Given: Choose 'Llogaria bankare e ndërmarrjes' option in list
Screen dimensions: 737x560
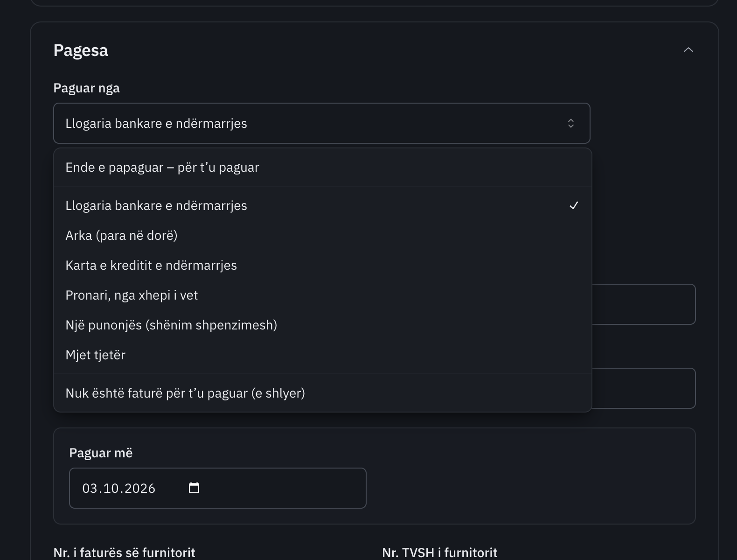Looking at the screenshot, I should [323, 206].
